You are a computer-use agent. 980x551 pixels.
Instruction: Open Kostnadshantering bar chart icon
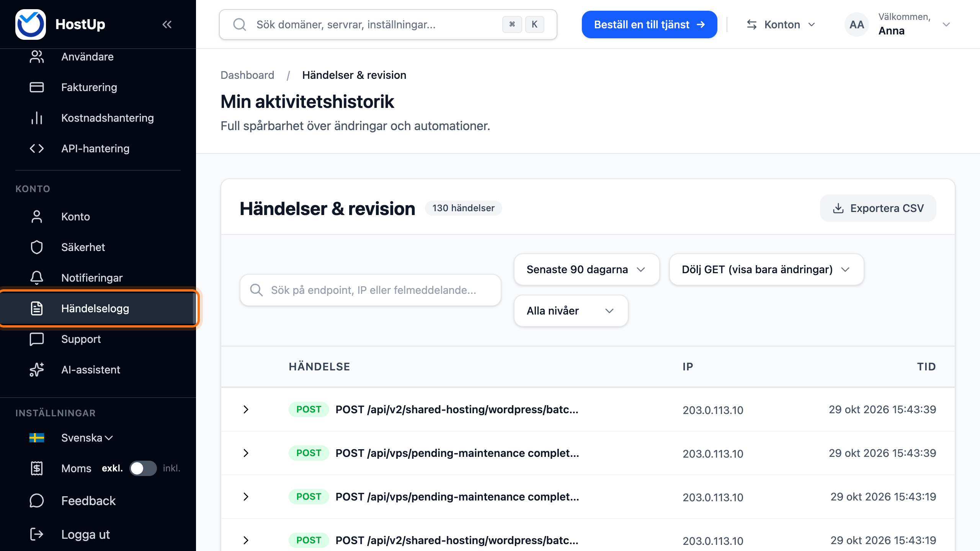37,118
